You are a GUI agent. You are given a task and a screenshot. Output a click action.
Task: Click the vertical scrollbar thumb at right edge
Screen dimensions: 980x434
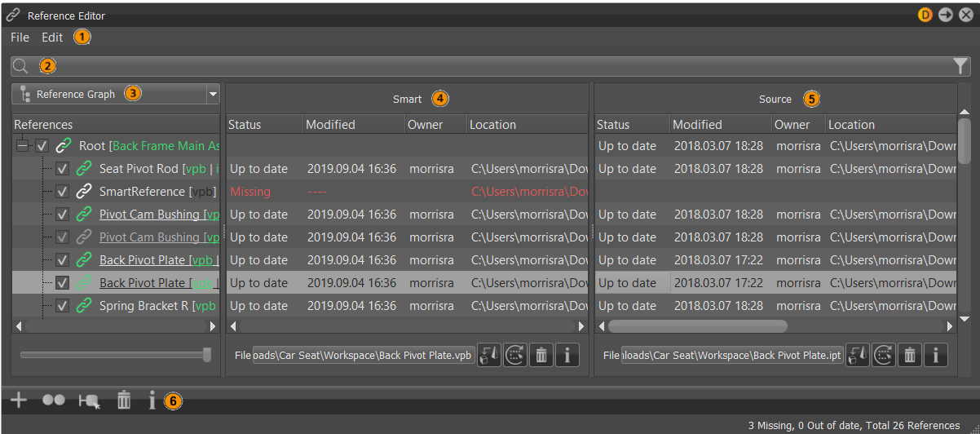click(964, 141)
